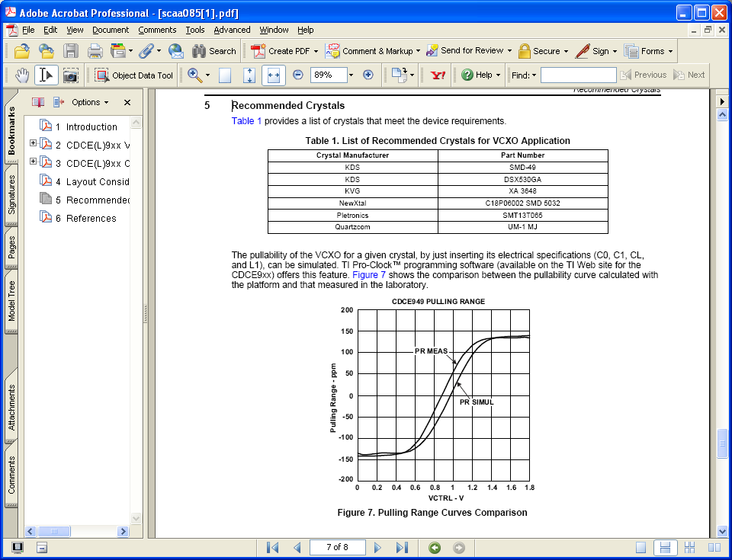The width and height of the screenshot is (732, 560).
Task: Click the page number field
Action: (x=338, y=547)
